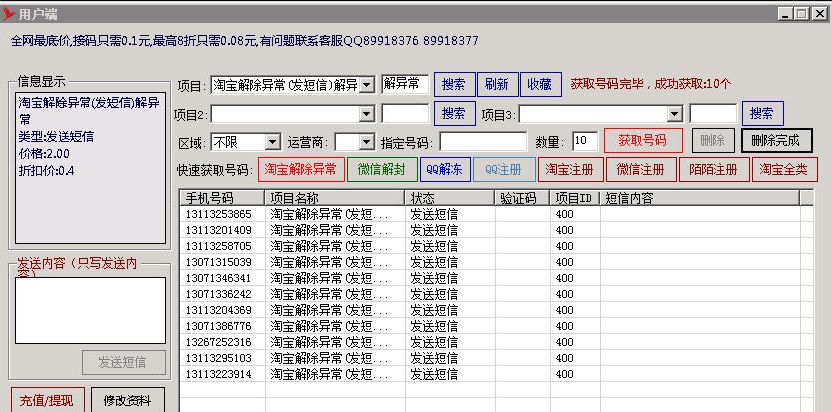Click the 手机号码 column header
Image resolution: width=832 pixels, height=412 pixels.
222,198
